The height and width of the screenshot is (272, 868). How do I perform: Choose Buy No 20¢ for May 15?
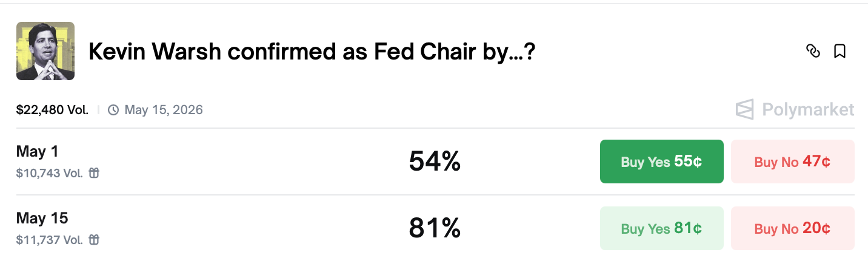click(x=792, y=228)
